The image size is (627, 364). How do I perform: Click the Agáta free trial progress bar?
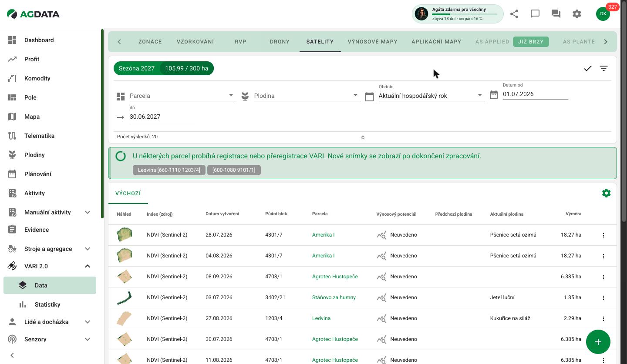coord(465,14)
